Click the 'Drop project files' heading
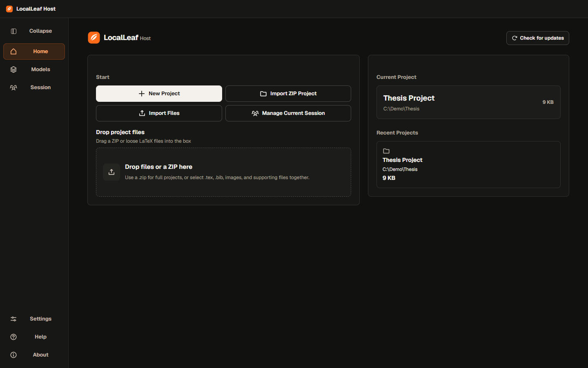The image size is (588, 368). (120, 132)
